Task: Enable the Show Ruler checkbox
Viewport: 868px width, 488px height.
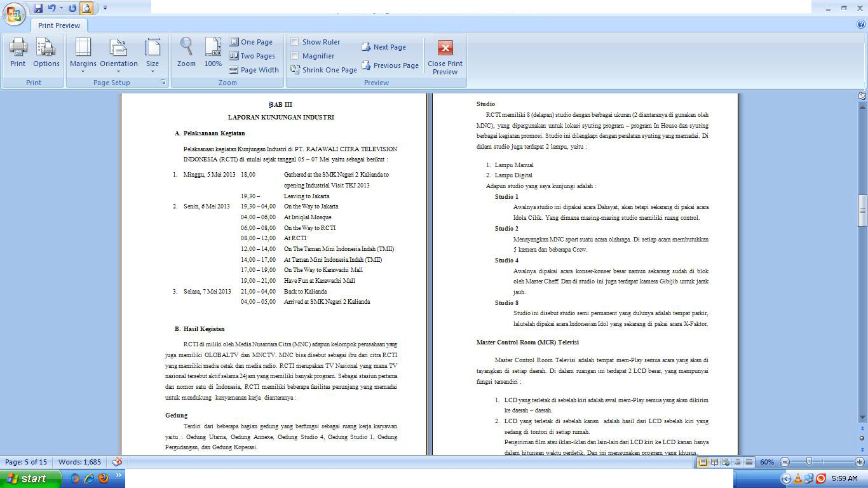Action: tap(295, 42)
